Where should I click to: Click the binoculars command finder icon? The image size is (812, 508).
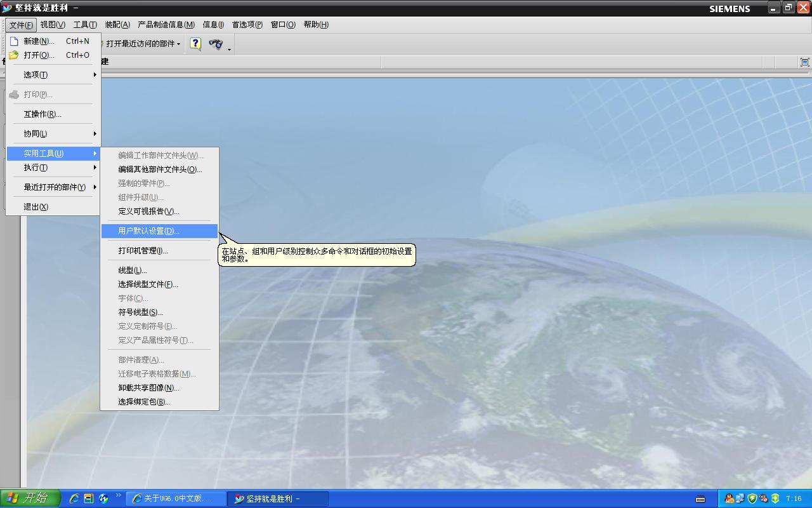pyautogui.click(x=216, y=44)
